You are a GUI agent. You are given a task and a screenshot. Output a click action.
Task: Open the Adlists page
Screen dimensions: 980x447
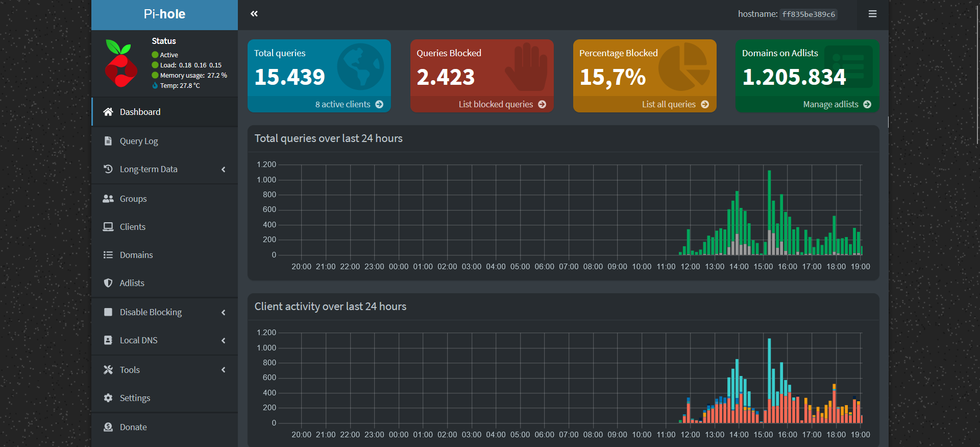point(165,283)
